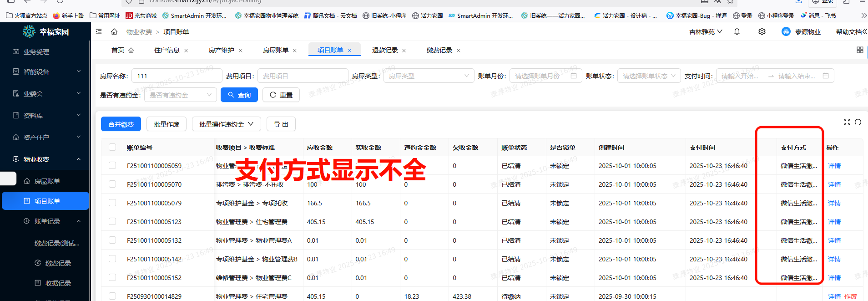868x301 pixels.
Task: Check row F251001100005142
Action: [112, 259]
